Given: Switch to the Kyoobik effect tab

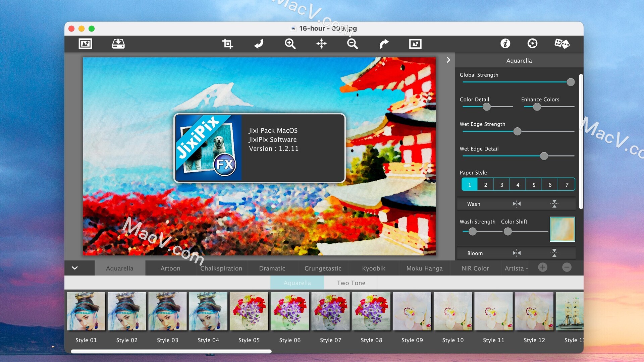Looking at the screenshot, I should point(374,268).
